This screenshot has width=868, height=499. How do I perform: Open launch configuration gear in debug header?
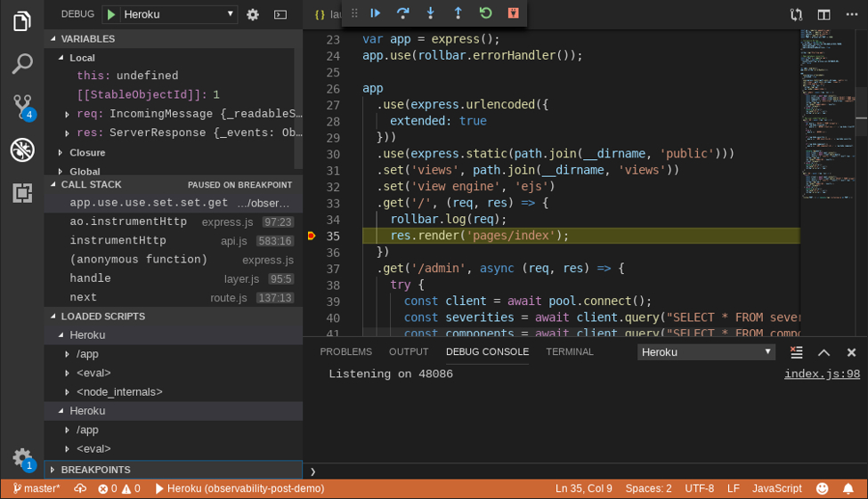pyautogui.click(x=253, y=14)
